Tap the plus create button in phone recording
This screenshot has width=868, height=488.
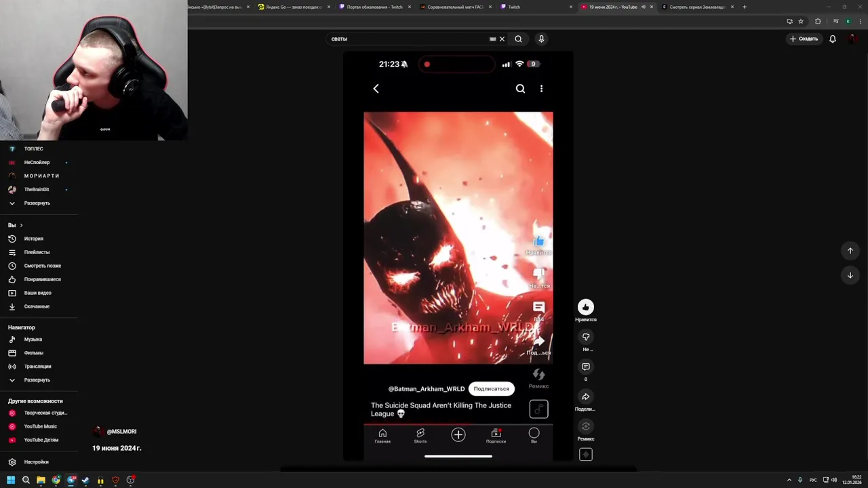458,435
